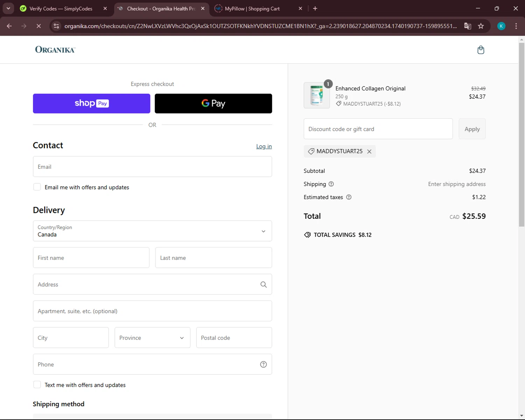Pay with Shop Pay button
This screenshot has width=525, height=420.
pos(91,104)
